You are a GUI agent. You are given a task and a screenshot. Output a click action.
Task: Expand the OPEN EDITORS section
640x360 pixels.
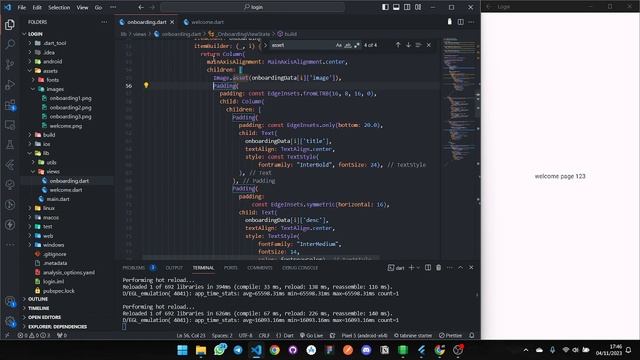tap(44, 317)
